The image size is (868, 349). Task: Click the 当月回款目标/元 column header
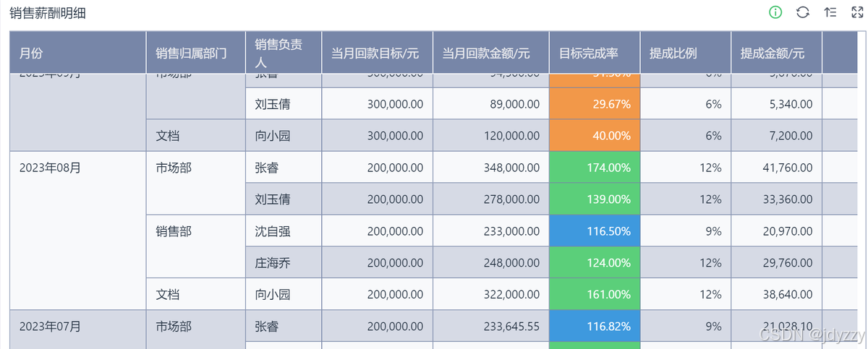(377, 53)
